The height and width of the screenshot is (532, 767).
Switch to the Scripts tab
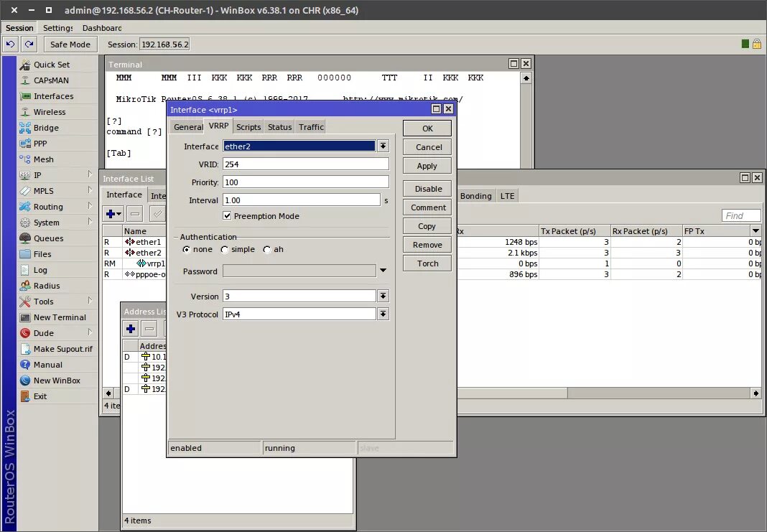248,126
